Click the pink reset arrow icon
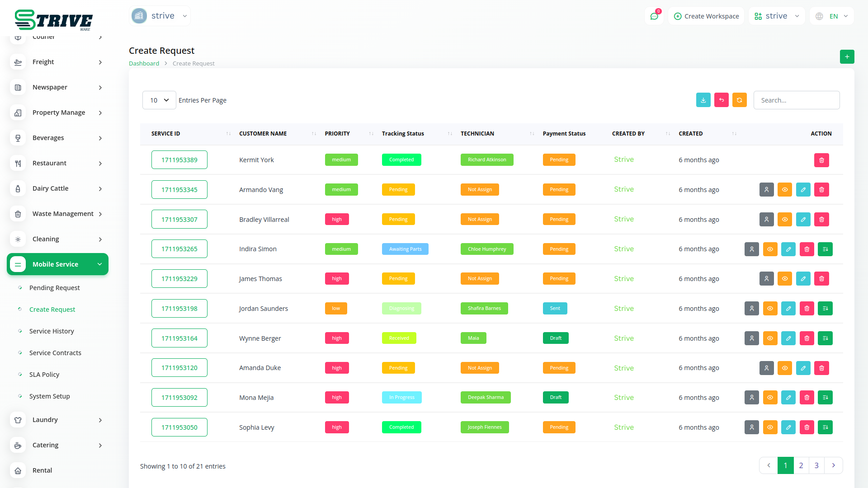 [721, 100]
